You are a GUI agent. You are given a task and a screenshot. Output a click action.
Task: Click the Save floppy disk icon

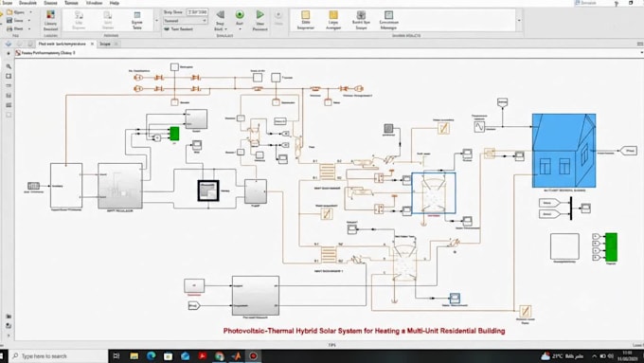tap(9, 21)
